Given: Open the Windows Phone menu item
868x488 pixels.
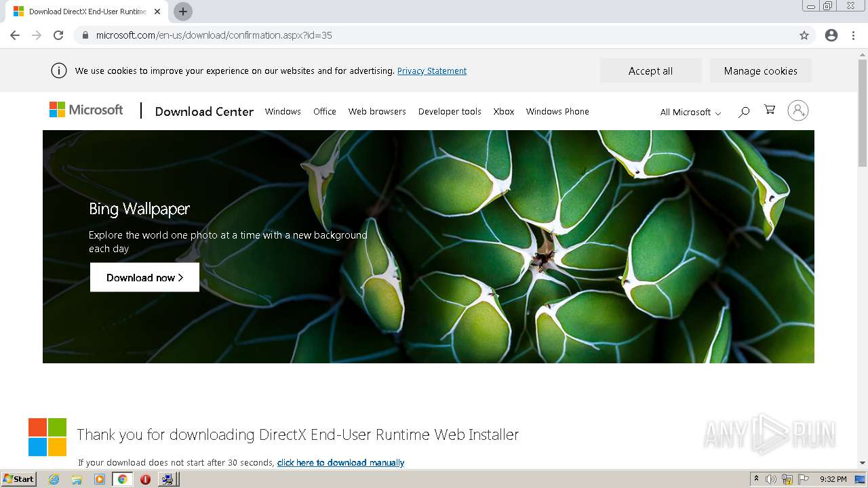Looking at the screenshot, I should [557, 111].
